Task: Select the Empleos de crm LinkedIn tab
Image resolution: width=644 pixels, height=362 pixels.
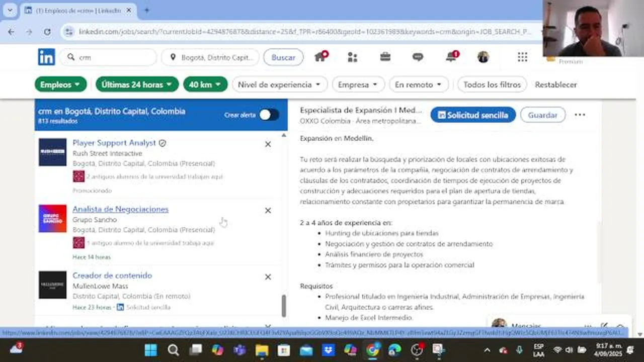Action: [x=78, y=10]
